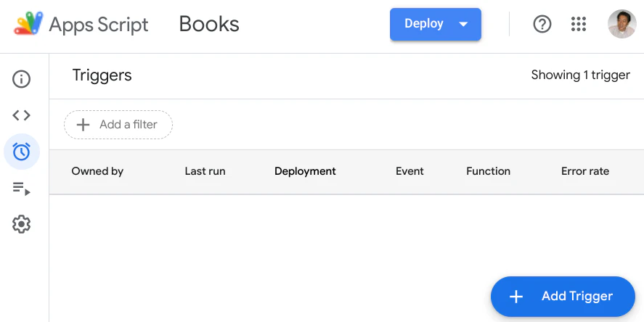The height and width of the screenshot is (322, 644).
Task: Click the Owned by column header
Action: click(97, 171)
